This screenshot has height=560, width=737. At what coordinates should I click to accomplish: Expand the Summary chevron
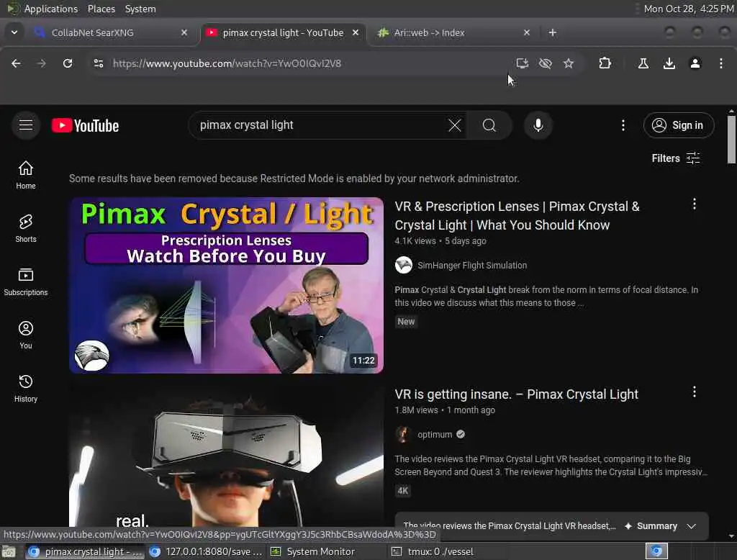[691, 526]
